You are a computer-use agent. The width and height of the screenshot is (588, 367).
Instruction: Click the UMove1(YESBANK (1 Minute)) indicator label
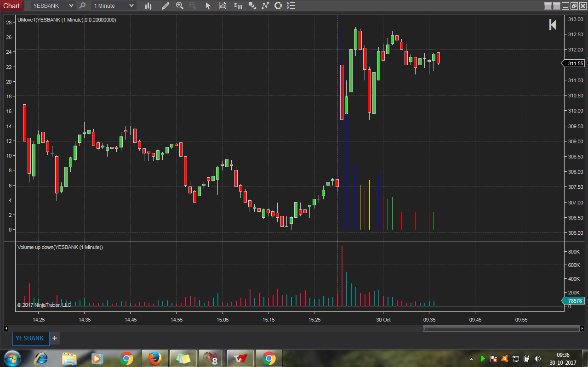(67, 20)
